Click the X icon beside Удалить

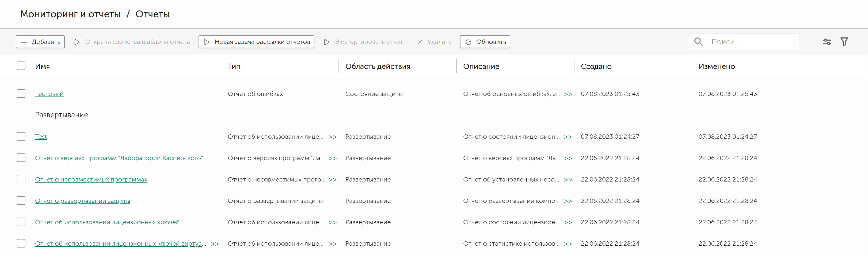coord(420,42)
